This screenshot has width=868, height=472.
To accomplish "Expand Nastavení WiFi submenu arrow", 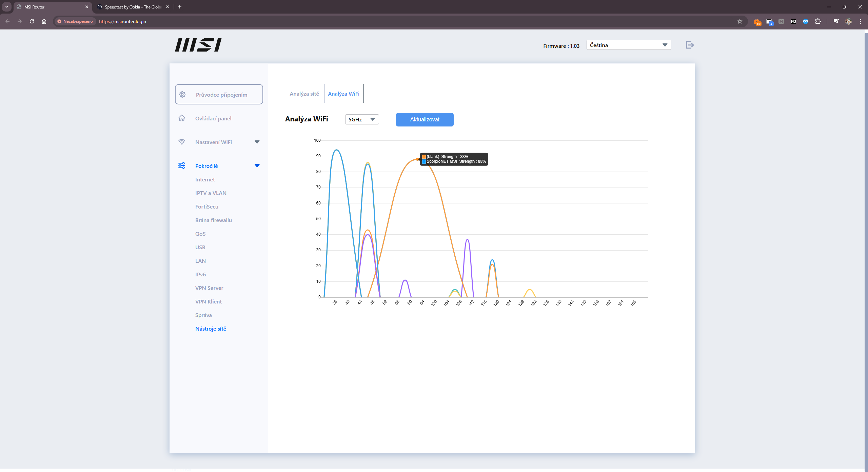I will pos(257,142).
